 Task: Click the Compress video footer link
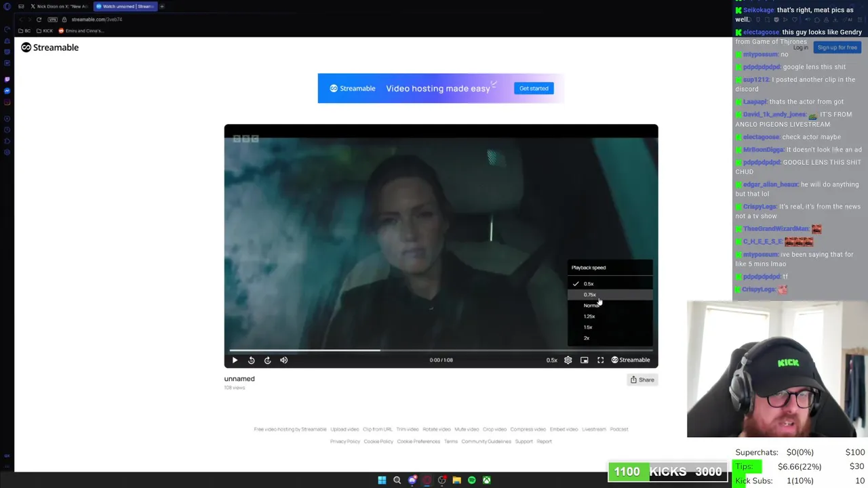click(528, 429)
